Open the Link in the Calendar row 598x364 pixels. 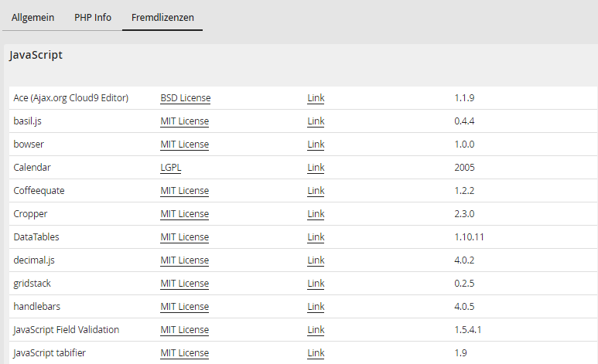(x=316, y=168)
